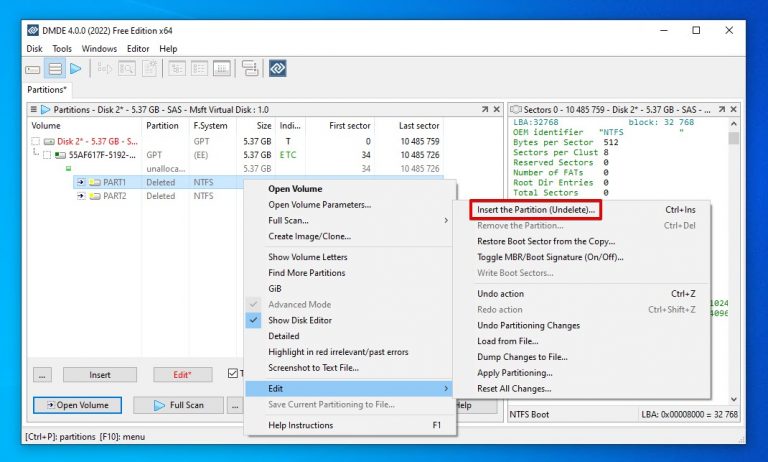Click the Open Volume button
The height and width of the screenshot is (462, 768).
(77, 405)
